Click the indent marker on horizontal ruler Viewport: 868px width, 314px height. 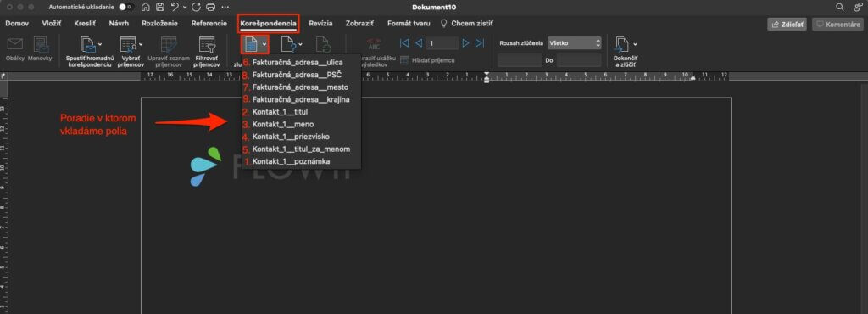pyautogui.click(x=487, y=77)
